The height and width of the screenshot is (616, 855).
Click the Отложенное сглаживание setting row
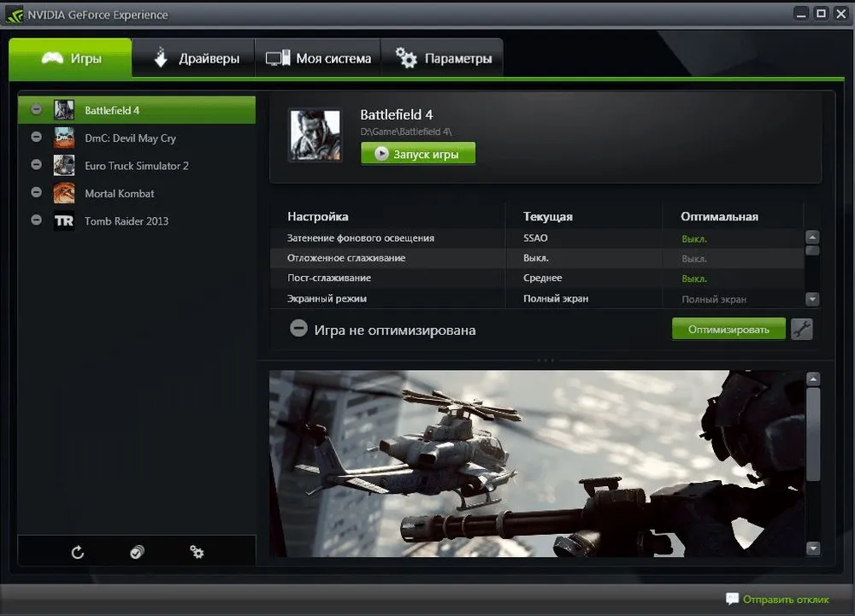(537, 258)
